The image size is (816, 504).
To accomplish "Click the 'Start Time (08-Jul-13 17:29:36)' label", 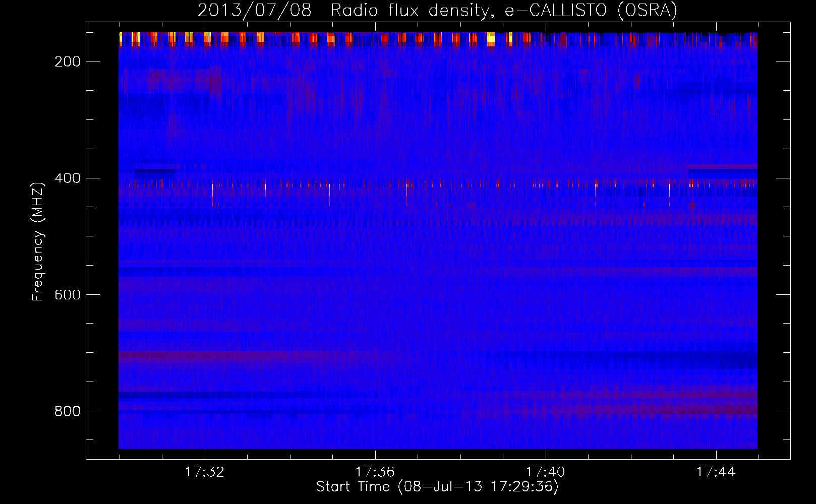I will [437, 487].
